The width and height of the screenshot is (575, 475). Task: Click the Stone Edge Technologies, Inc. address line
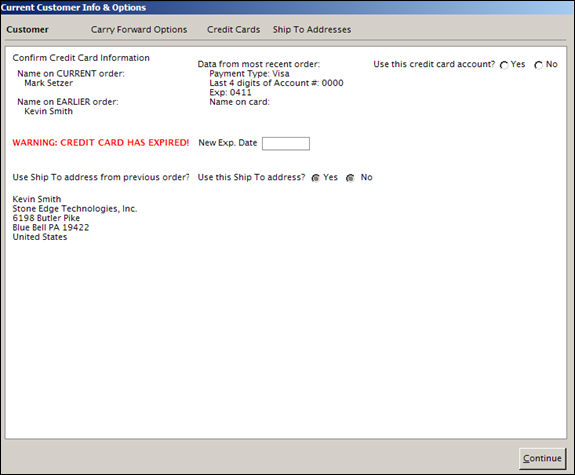tap(75, 208)
